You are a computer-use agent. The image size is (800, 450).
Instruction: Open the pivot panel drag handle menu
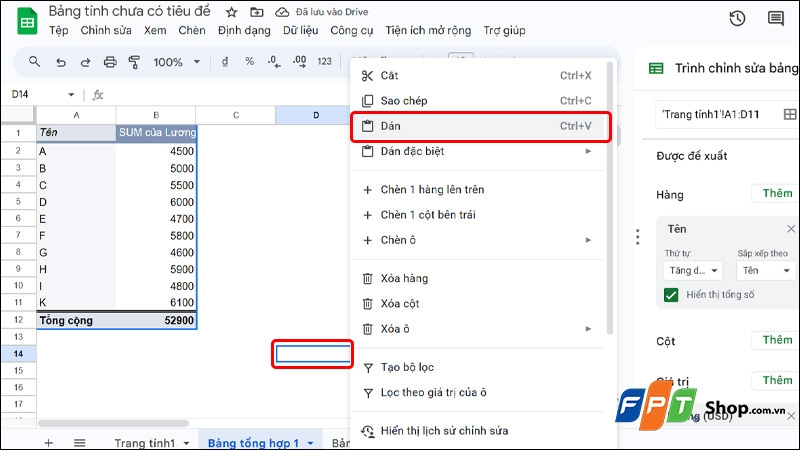638,237
